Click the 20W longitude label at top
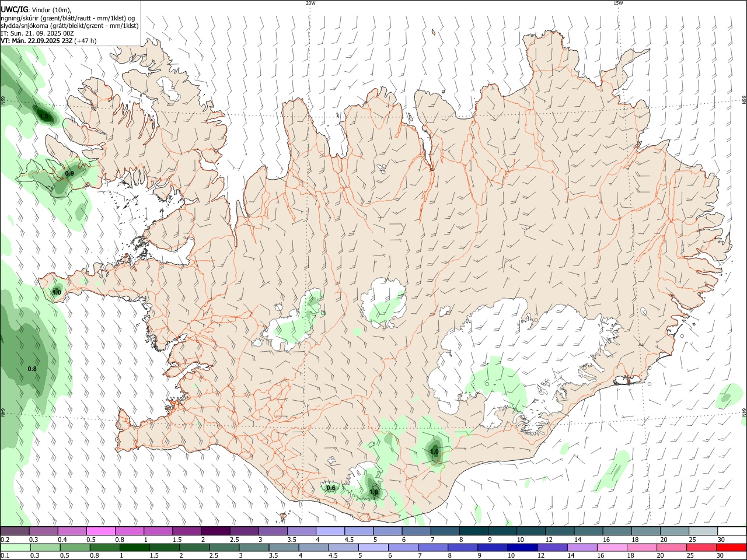This screenshot has width=747, height=560. tap(310, 3)
